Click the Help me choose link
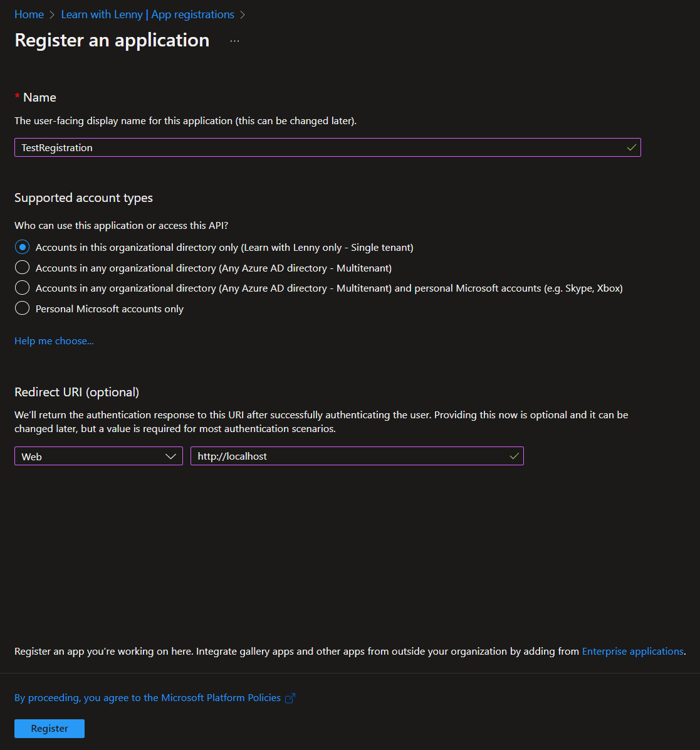The image size is (700, 750). click(x=53, y=341)
